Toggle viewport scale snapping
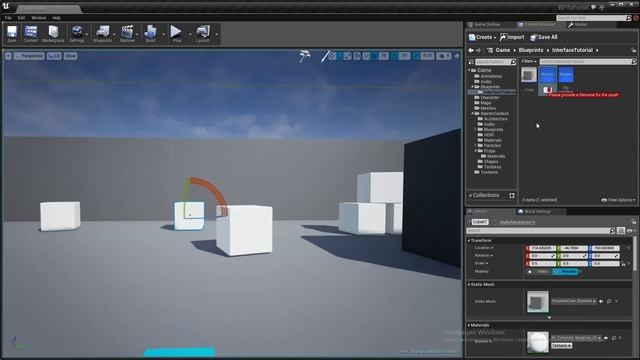The width and height of the screenshot is (640, 360). click(416, 56)
